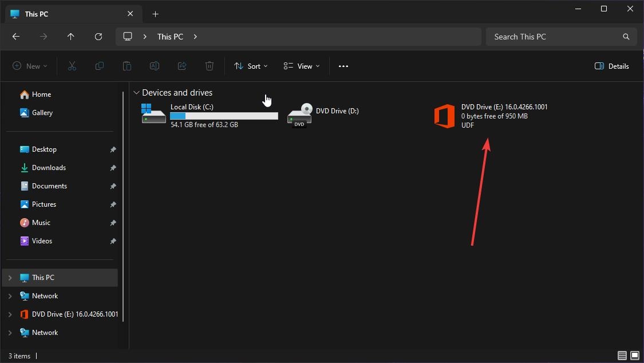Click the Delete trash icon

pyautogui.click(x=209, y=66)
